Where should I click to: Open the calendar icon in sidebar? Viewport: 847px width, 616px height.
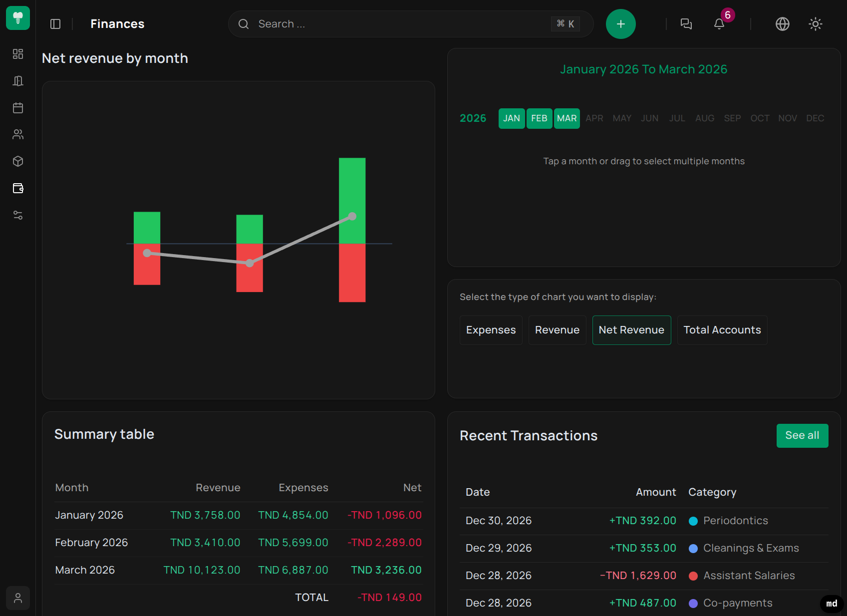pyautogui.click(x=18, y=108)
